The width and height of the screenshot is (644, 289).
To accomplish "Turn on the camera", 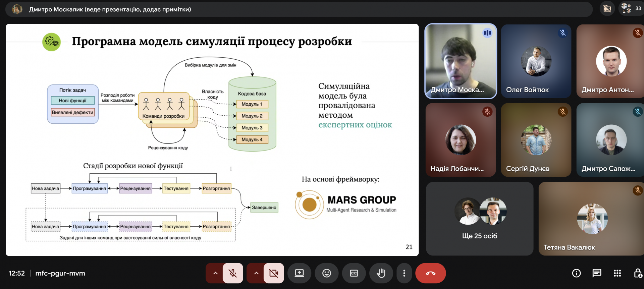I will click(x=274, y=273).
